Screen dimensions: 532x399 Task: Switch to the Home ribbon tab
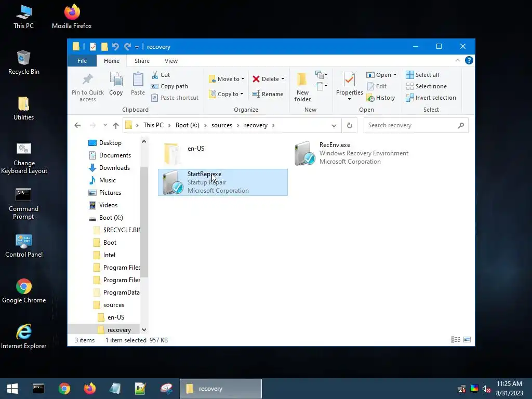tap(112, 61)
